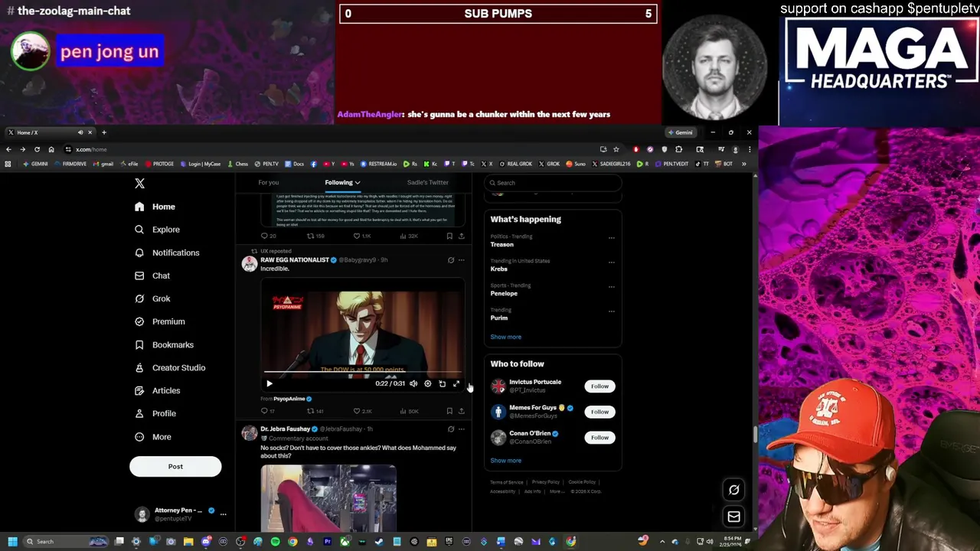Open the Chess bookmark
Screen dimensions: 980x551
238,165
